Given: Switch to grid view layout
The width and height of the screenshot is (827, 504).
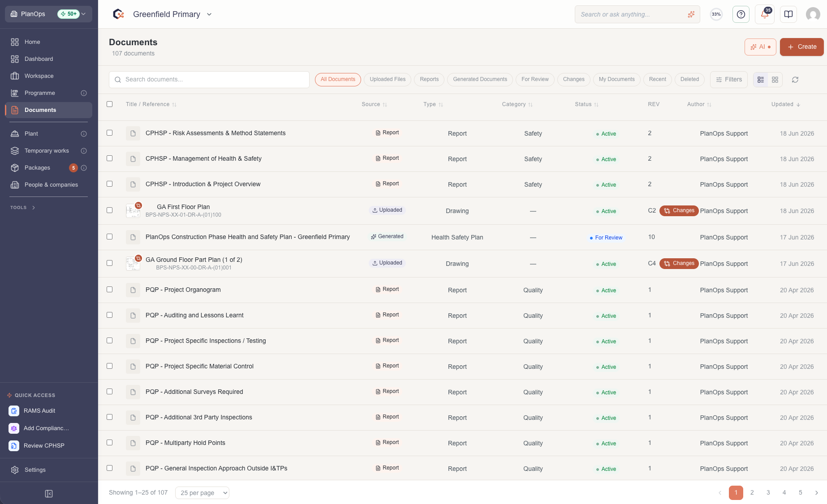Looking at the screenshot, I should pos(775,80).
